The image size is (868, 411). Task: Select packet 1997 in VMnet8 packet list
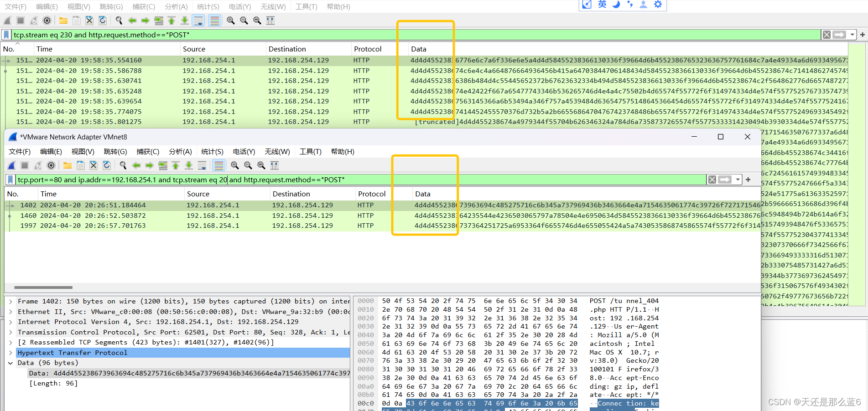point(382,226)
